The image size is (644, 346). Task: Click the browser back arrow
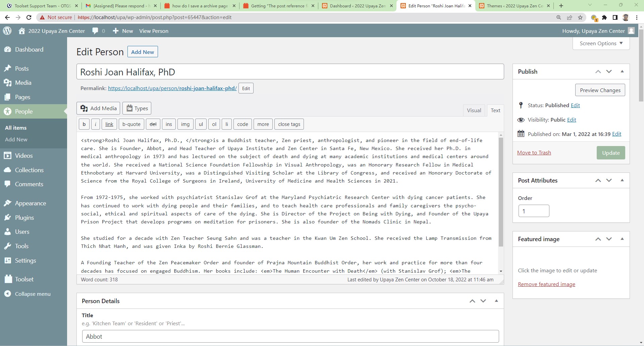click(x=7, y=17)
